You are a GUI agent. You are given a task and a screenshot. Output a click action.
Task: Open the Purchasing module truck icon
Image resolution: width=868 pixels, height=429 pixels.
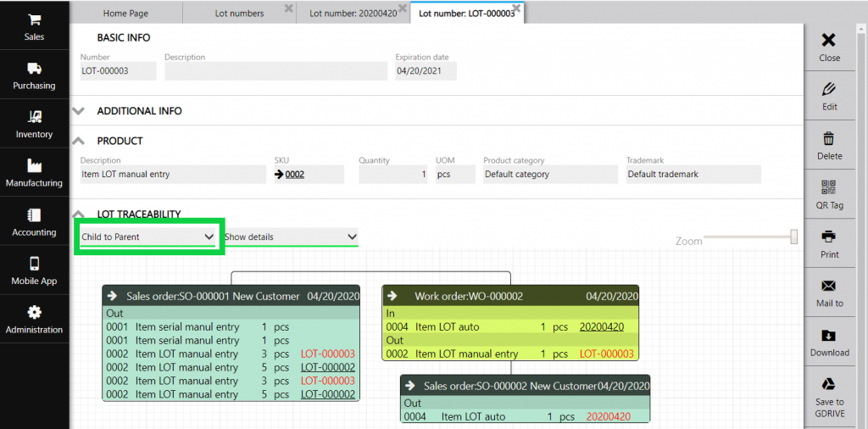click(34, 69)
